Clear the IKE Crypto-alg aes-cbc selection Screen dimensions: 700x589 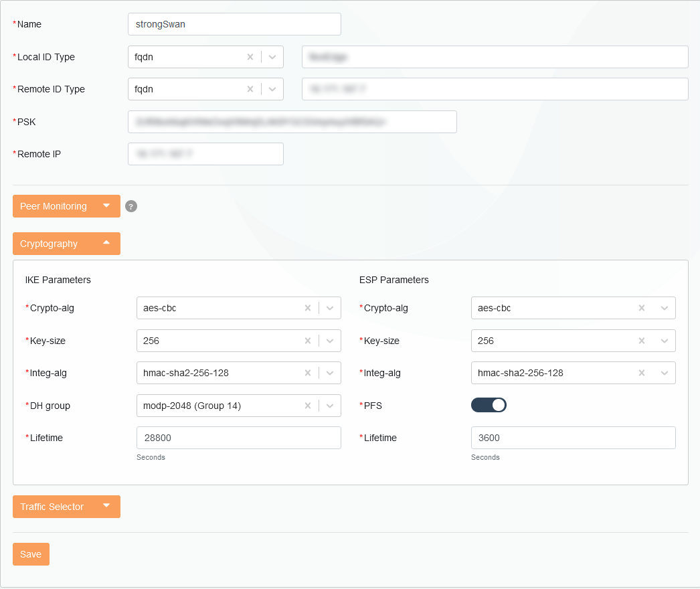coord(308,308)
